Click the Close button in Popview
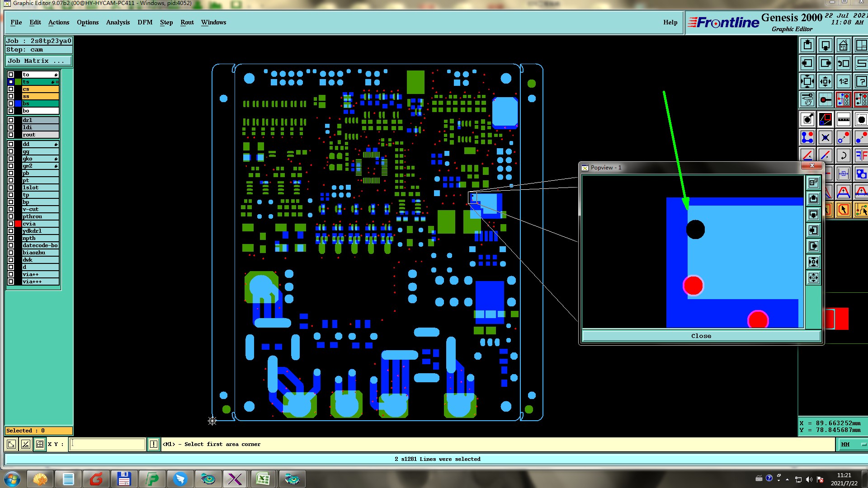The width and height of the screenshot is (868, 488). tap(701, 336)
